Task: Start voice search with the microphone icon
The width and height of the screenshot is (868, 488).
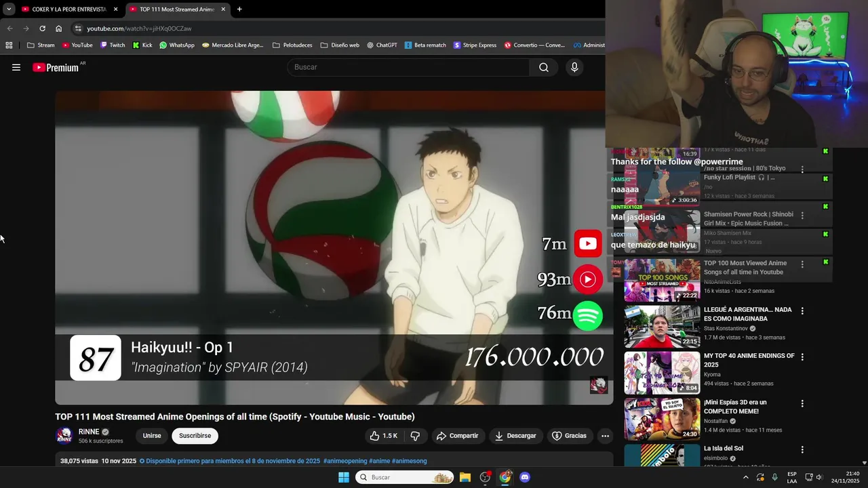Action: pos(574,67)
